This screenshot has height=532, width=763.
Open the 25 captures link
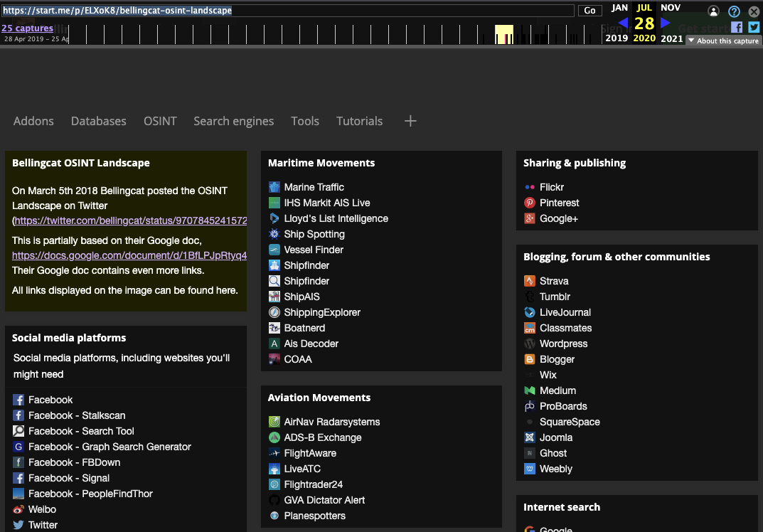click(27, 28)
